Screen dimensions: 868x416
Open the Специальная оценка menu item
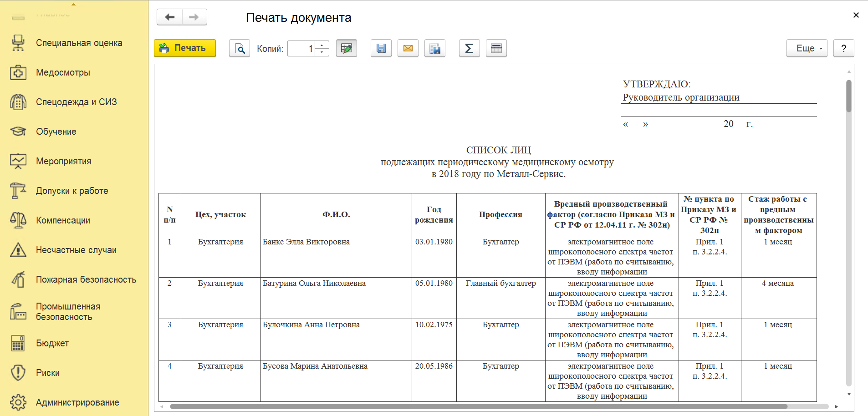click(x=79, y=43)
